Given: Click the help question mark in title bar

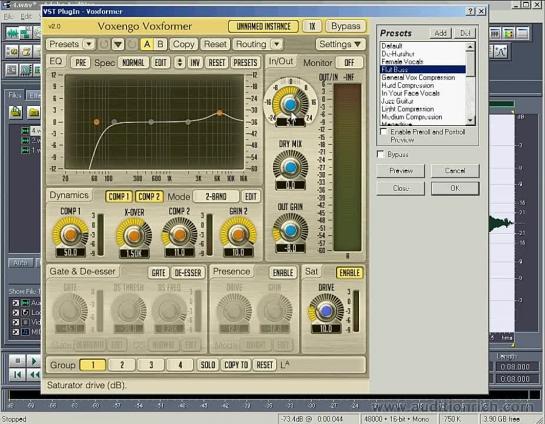Looking at the screenshot, I should coord(470,11).
